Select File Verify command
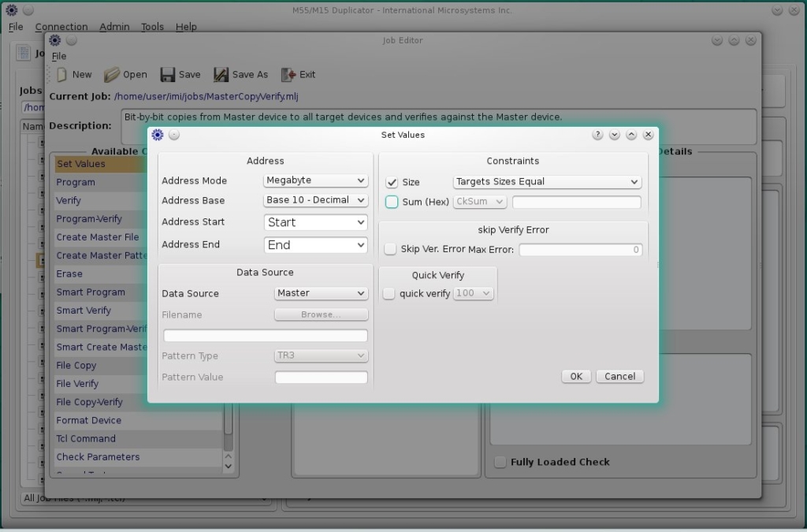The height and width of the screenshot is (532, 807). pyautogui.click(x=102, y=384)
